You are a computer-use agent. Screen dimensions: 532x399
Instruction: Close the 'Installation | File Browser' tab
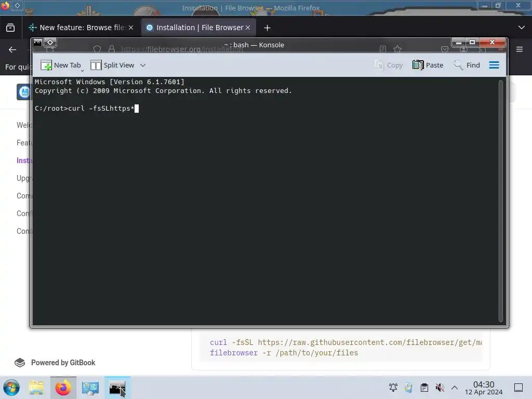pyautogui.click(x=248, y=28)
